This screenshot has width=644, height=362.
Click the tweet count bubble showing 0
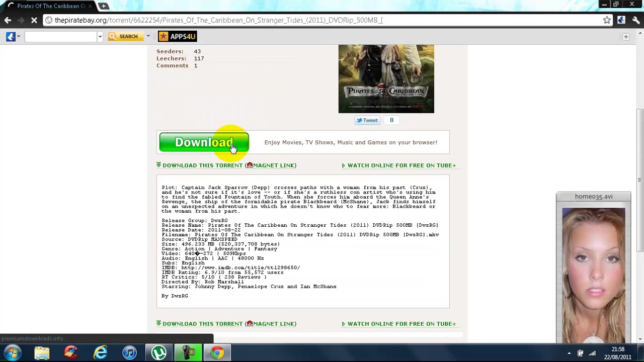[x=391, y=120]
